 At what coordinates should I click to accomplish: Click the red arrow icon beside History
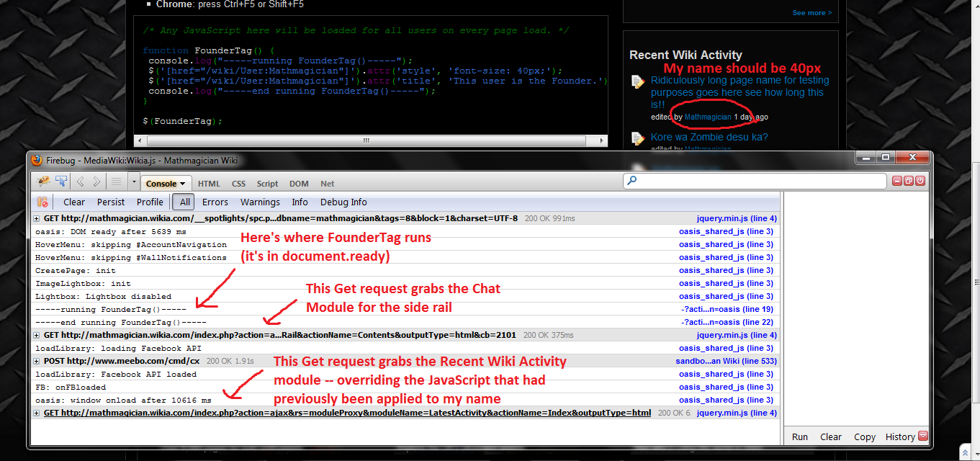tap(923, 436)
